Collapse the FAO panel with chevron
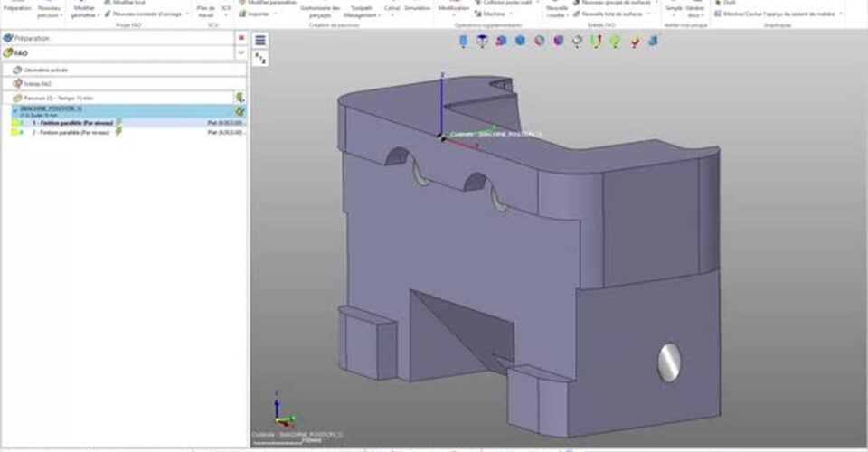Screen dimensions: 868x452 pyautogui.click(x=241, y=53)
